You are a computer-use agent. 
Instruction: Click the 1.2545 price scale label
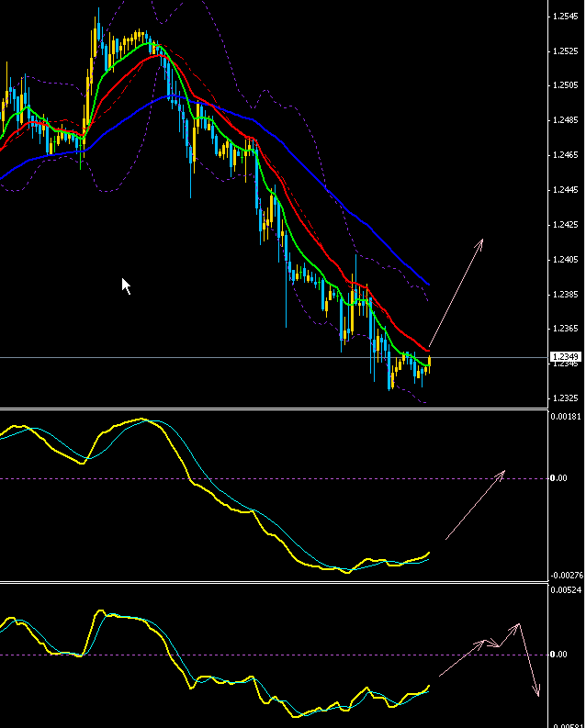point(564,17)
